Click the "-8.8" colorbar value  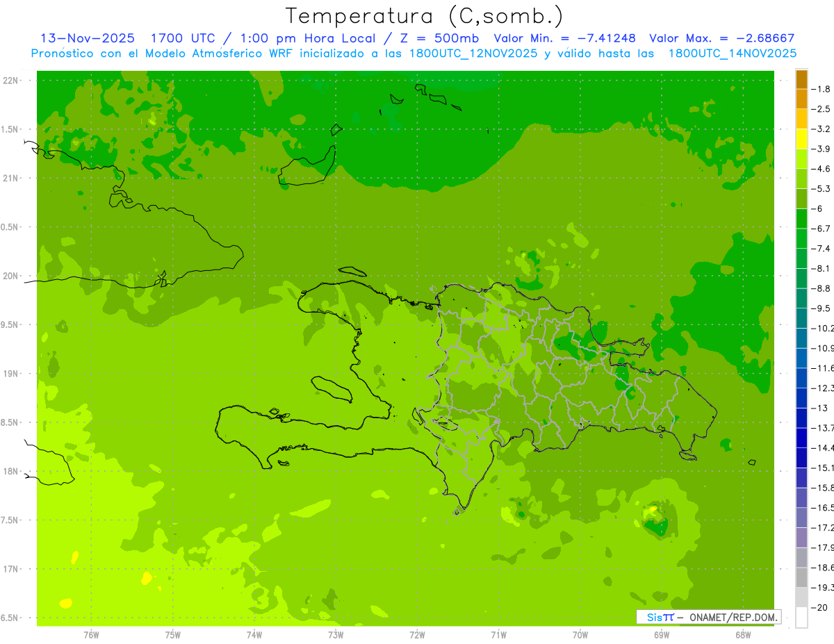(x=821, y=288)
